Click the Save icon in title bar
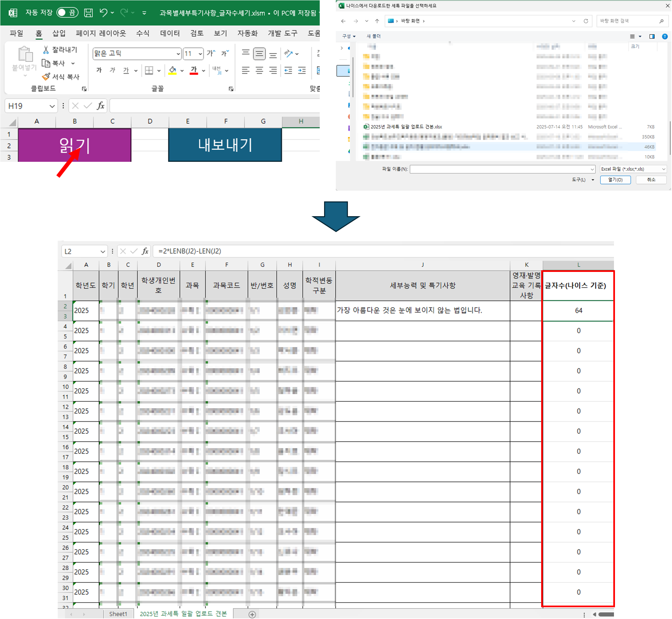The width and height of the screenshot is (672, 619). click(88, 13)
